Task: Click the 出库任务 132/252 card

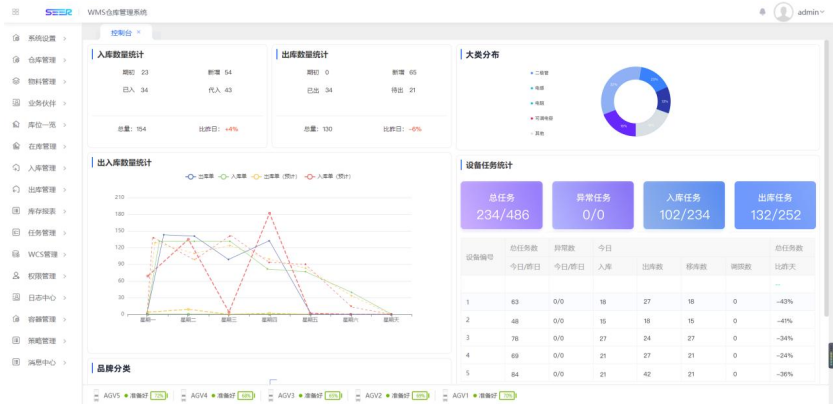Action: click(x=775, y=206)
